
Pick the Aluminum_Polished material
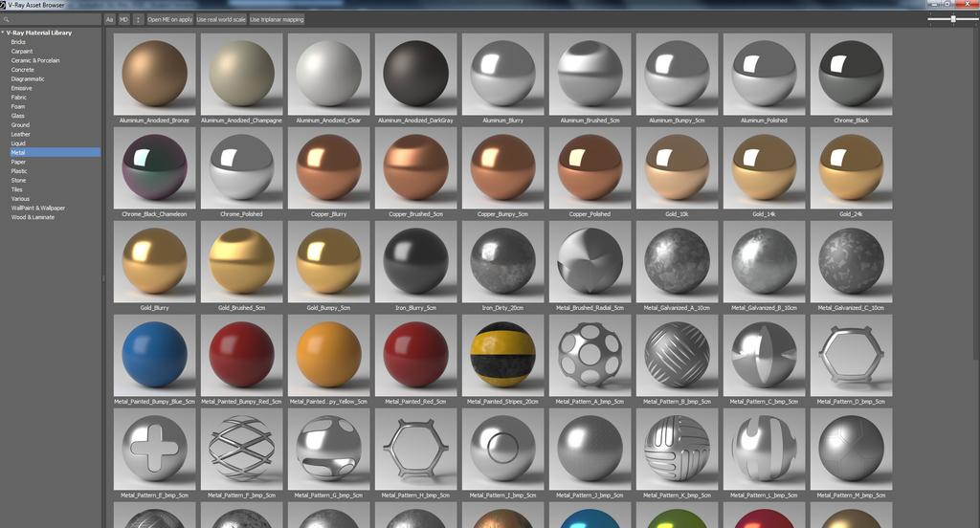click(765, 75)
